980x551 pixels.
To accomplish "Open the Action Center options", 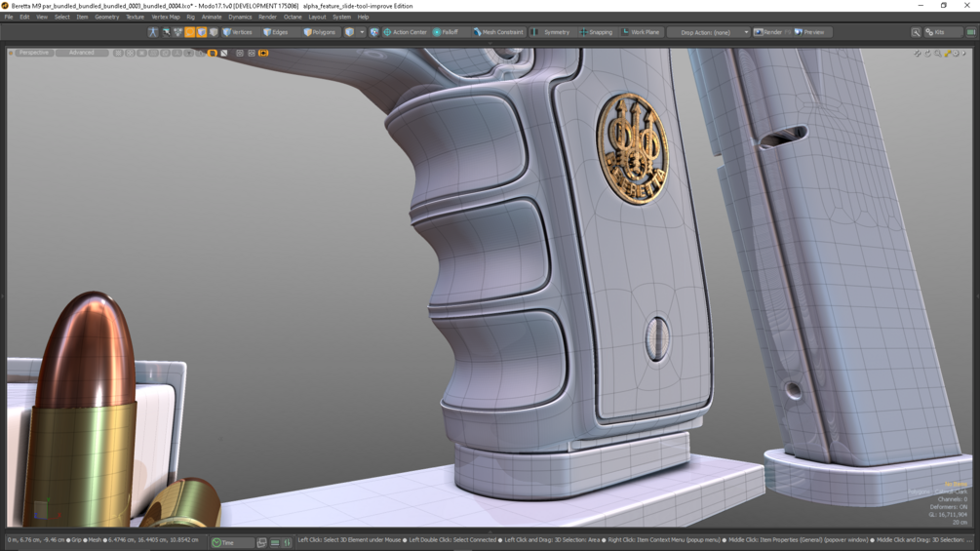I will click(x=405, y=32).
